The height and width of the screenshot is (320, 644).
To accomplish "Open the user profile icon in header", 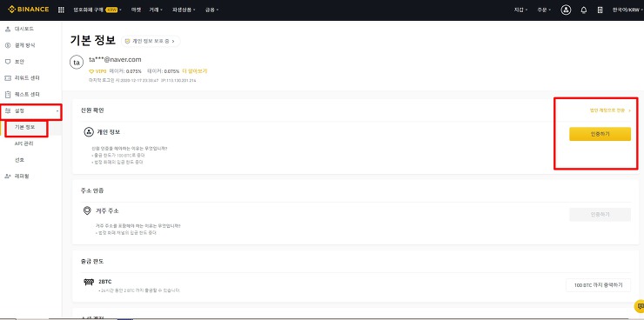I will click(566, 10).
